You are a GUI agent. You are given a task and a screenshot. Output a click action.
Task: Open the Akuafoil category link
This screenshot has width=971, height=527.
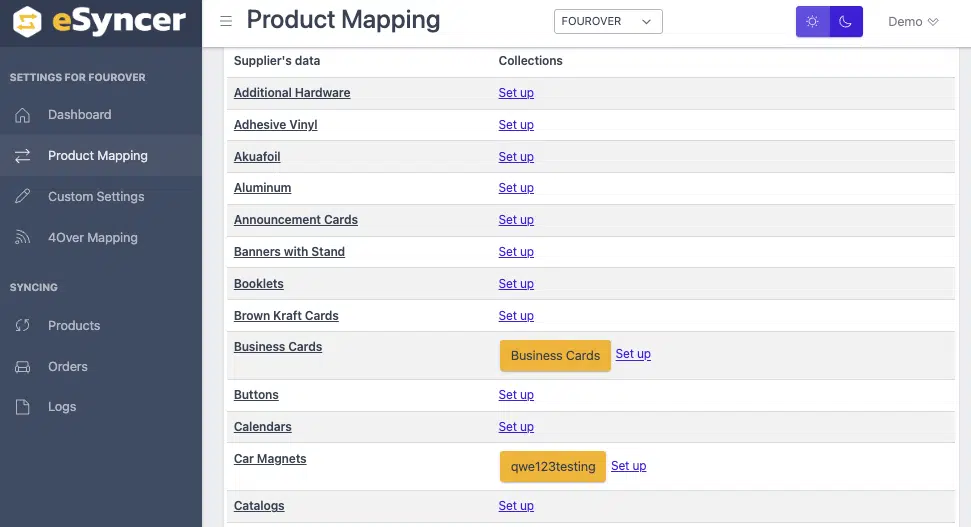point(257,157)
